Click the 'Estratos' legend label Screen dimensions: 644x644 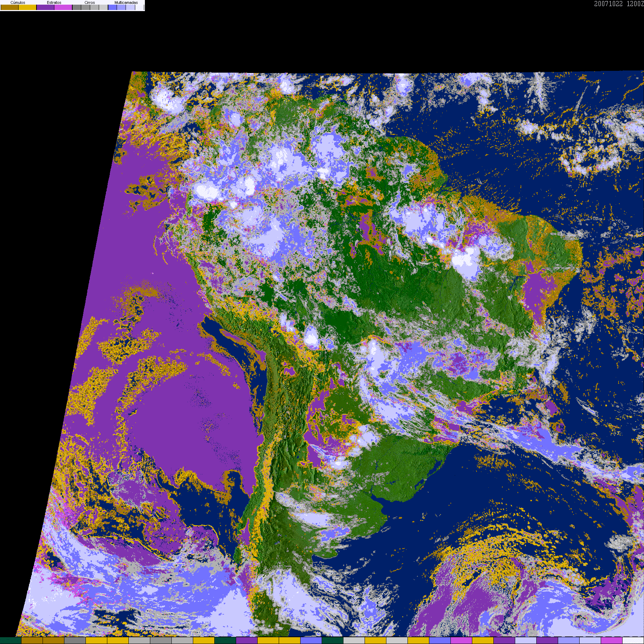pos(54,3)
